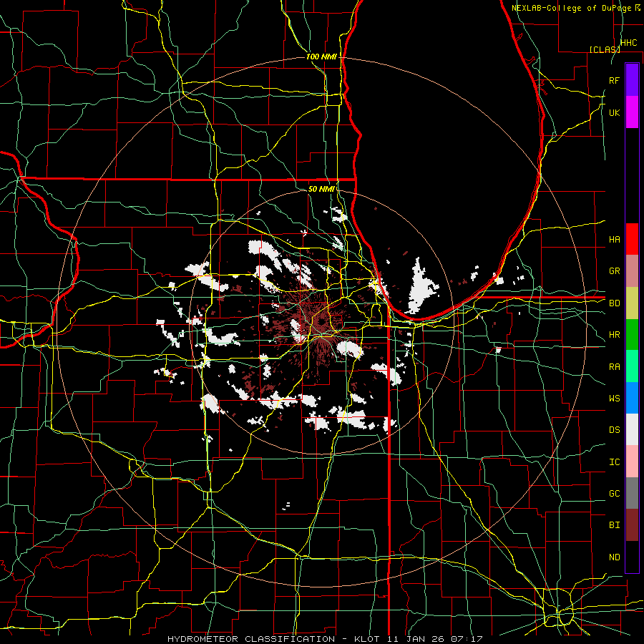The image size is (644, 644).
Task: Click the purple RF legend color block
Action: pyautogui.click(x=632, y=80)
